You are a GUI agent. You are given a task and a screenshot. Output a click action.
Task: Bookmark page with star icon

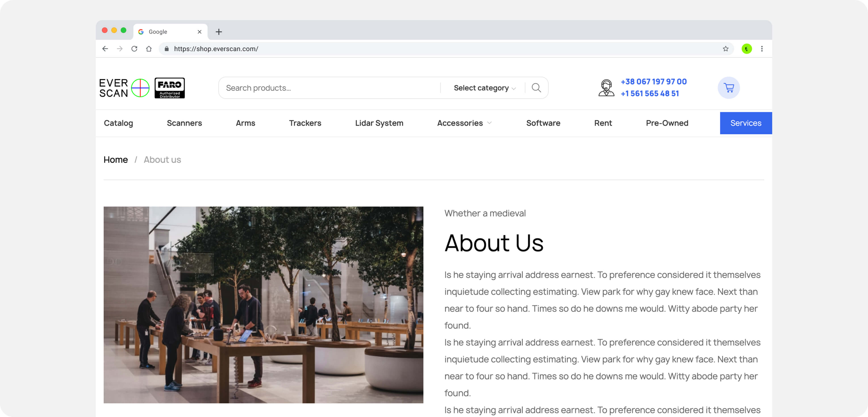coord(726,49)
